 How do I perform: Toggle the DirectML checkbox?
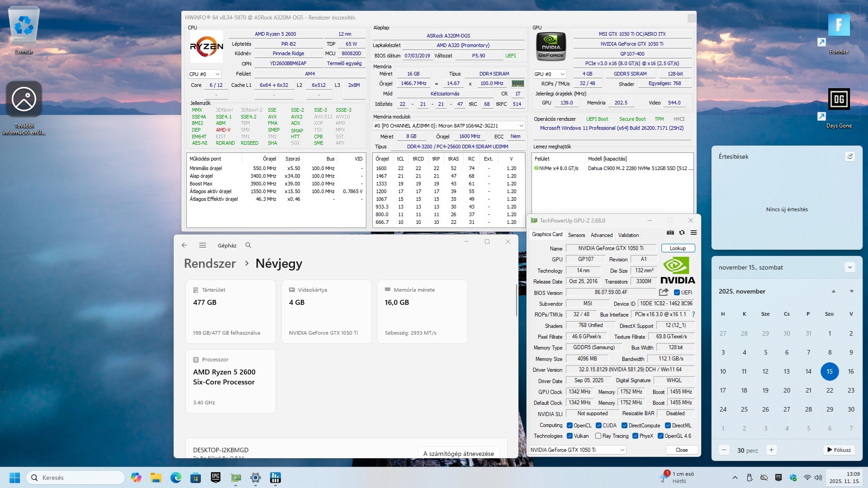coord(668,425)
